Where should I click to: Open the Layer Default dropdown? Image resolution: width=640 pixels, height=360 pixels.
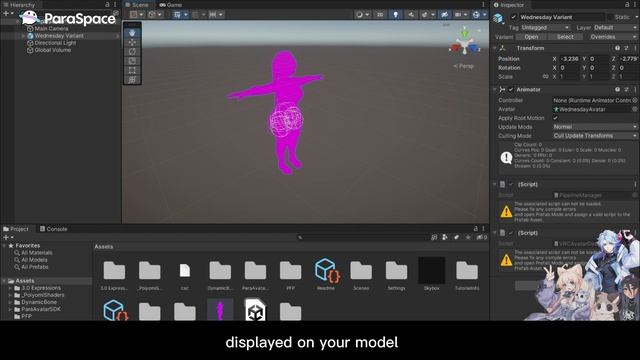tap(615, 27)
